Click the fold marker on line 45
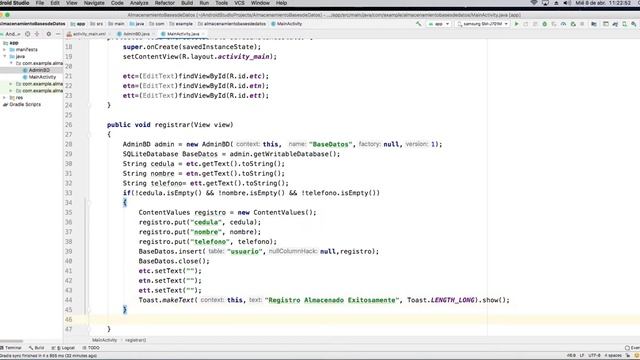This screenshot has width=640, height=360. click(89, 310)
